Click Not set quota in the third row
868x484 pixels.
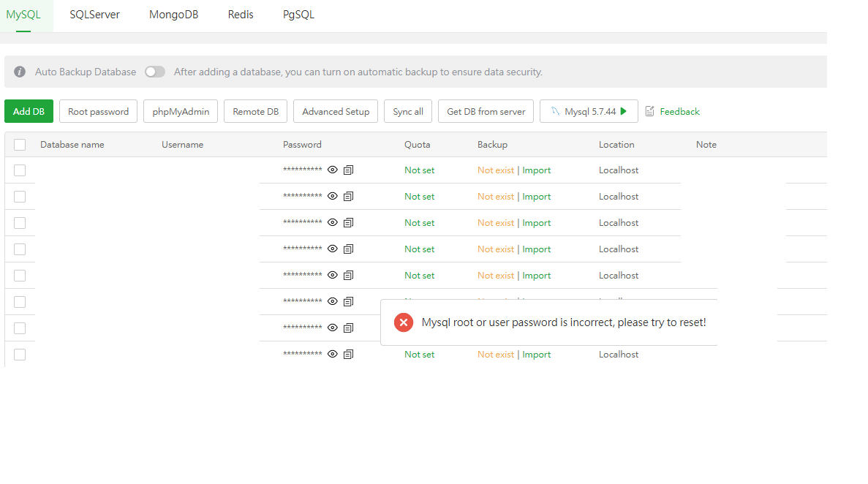pyautogui.click(x=419, y=223)
